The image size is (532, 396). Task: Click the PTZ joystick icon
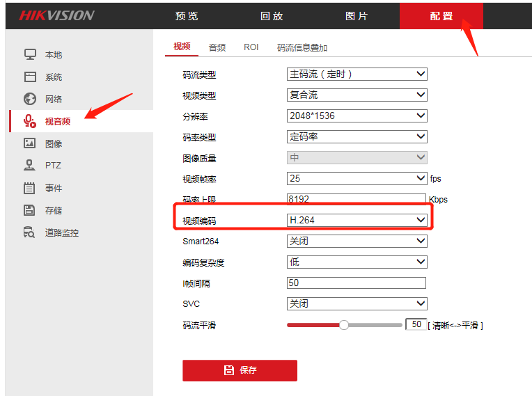pyautogui.click(x=29, y=166)
